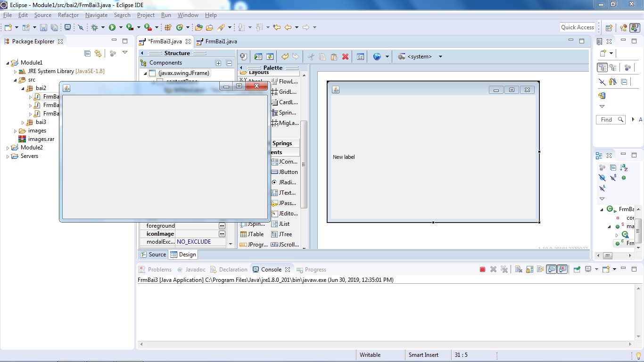
Task: Click Expand All in Components panel
Action: pos(218,63)
